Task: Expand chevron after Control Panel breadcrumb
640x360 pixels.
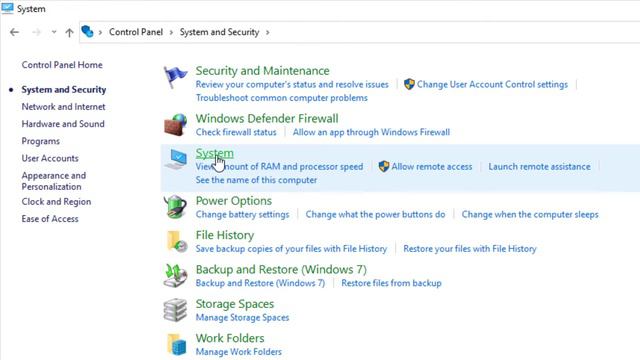Action: pos(171,32)
